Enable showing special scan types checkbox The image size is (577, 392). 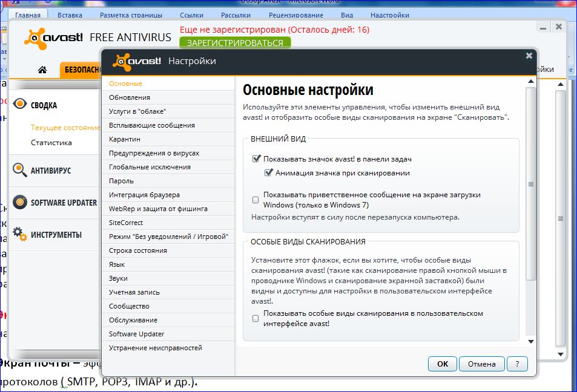(256, 318)
